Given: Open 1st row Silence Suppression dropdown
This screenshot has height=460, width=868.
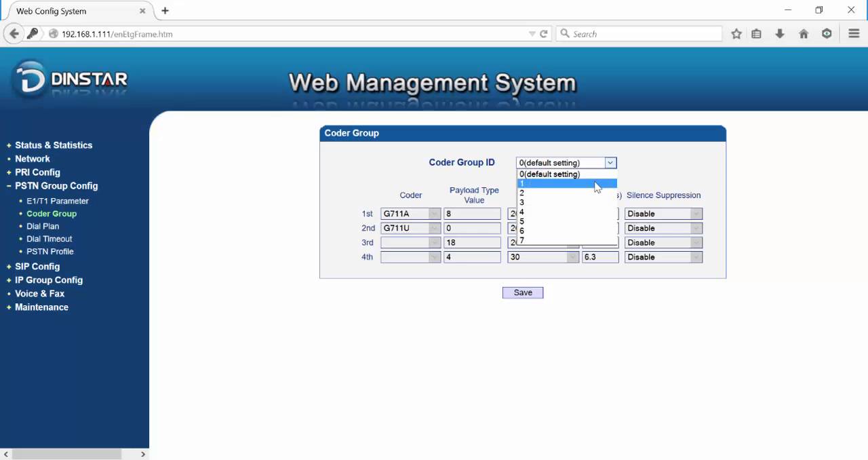Looking at the screenshot, I should tap(663, 214).
